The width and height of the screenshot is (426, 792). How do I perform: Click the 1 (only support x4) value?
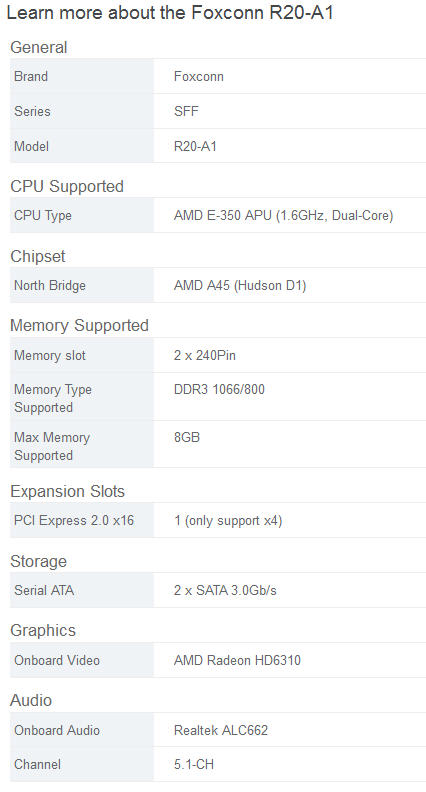[x=228, y=521]
